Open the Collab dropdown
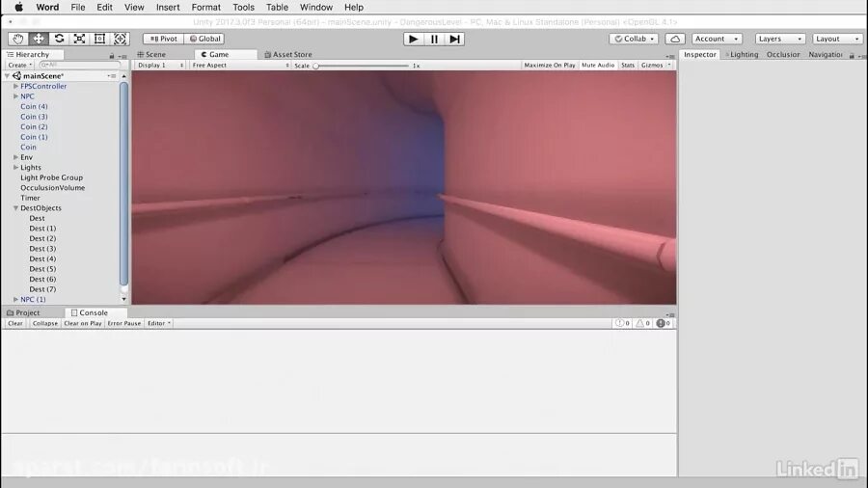The width and height of the screenshot is (868, 488). 635,39
